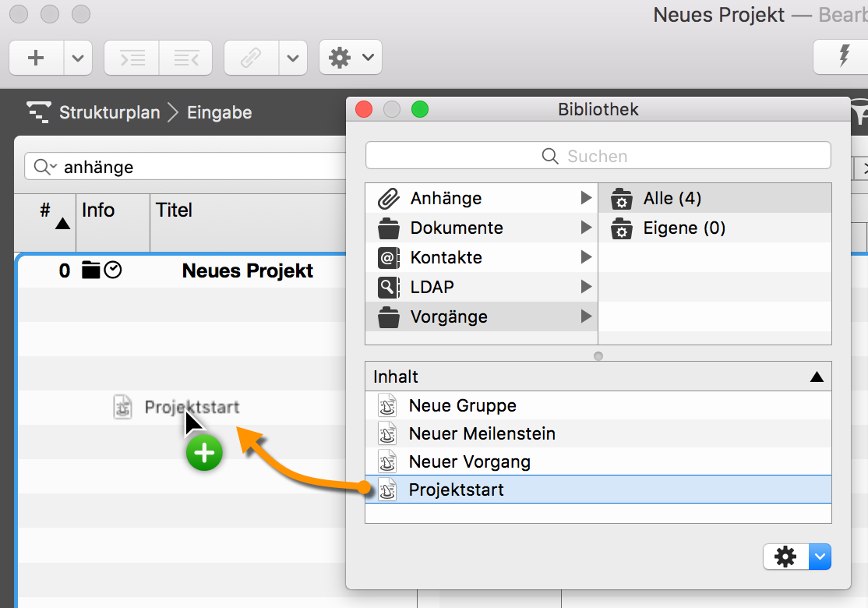Click the plus add button in toolbar
This screenshot has width=868, height=608.
(x=36, y=58)
